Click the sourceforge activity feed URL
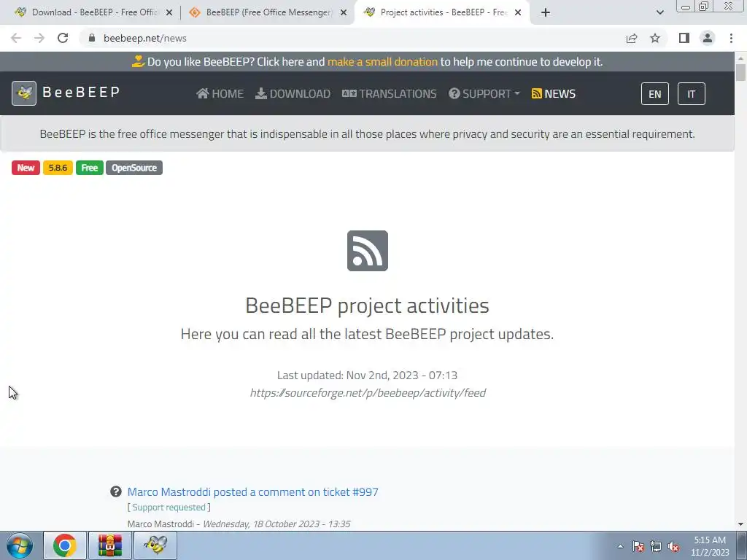747x560 pixels. [368, 393]
